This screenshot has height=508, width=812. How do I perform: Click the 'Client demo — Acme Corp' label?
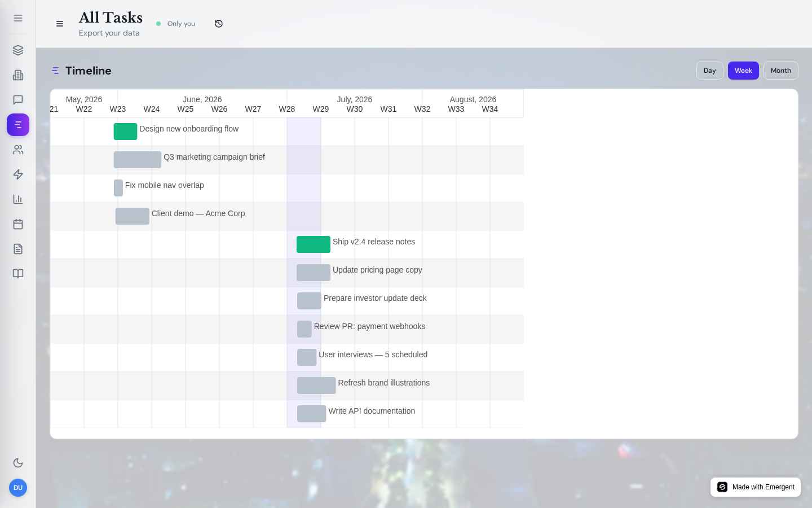(198, 213)
